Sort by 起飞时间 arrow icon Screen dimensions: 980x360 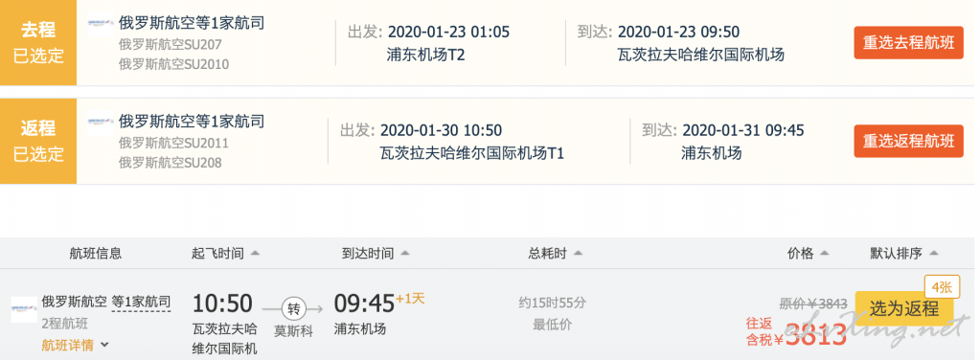255,254
